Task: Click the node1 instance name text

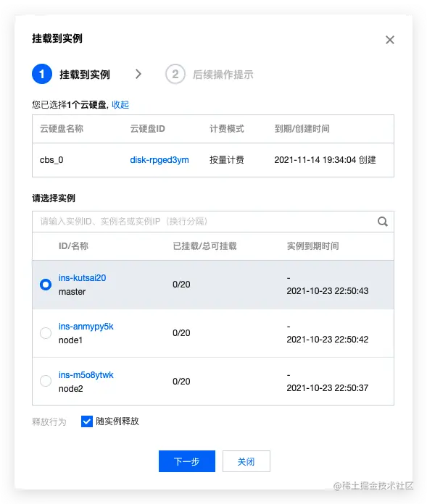Action: click(x=70, y=340)
